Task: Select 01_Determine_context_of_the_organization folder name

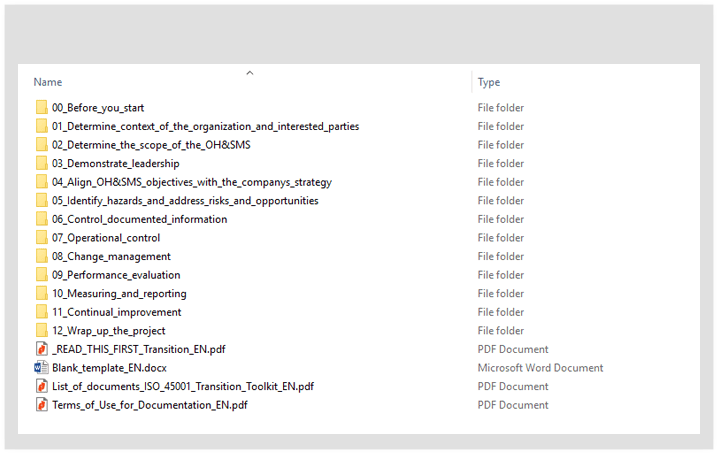Action: click(205, 127)
